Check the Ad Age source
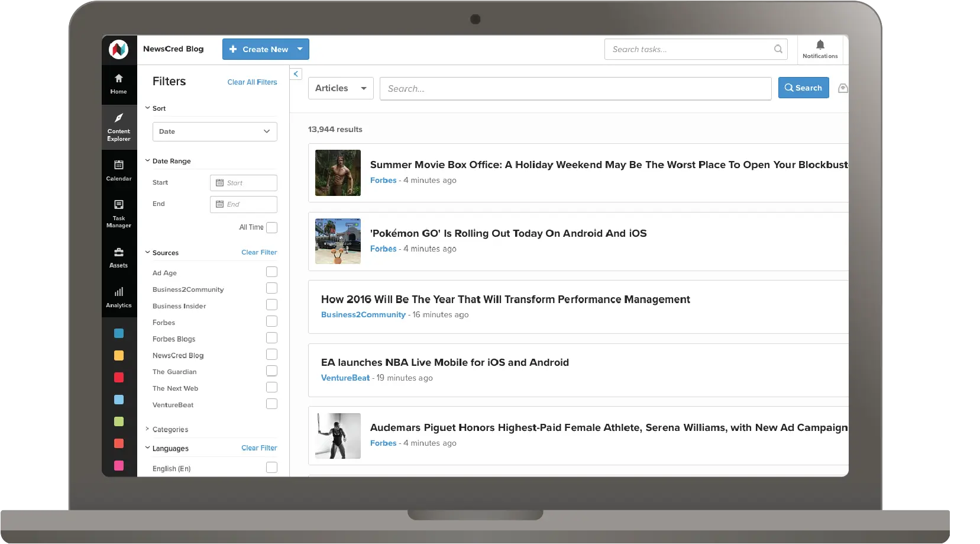Image resolution: width=980 pixels, height=544 pixels. click(x=271, y=272)
